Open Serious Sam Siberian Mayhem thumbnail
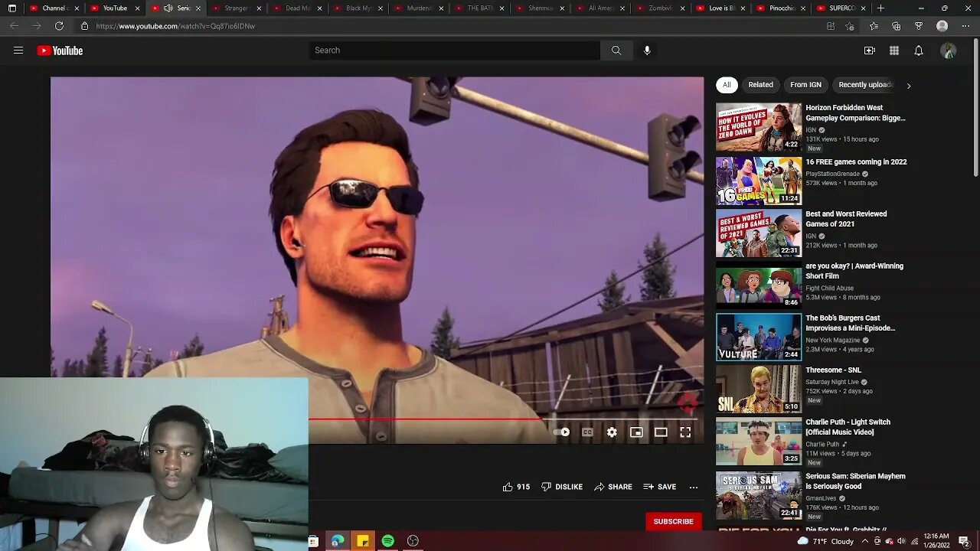Image resolution: width=980 pixels, height=551 pixels. click(x=759, y=496)
